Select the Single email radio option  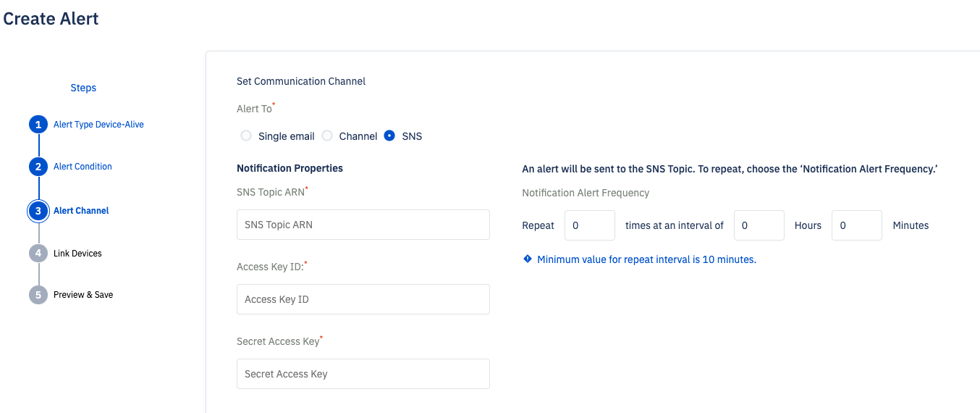coord(246,135)
